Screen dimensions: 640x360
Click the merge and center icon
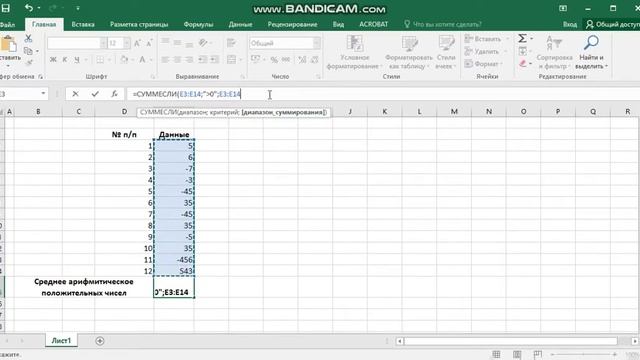(231, 60)
